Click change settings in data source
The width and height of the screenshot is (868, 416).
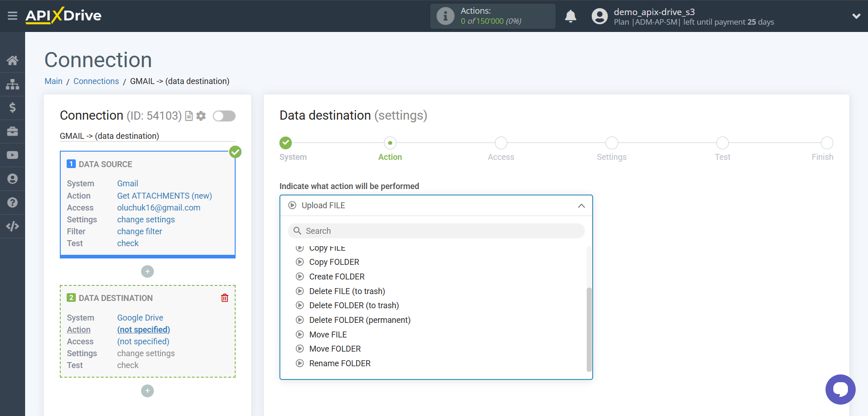(x=146, y=220)
